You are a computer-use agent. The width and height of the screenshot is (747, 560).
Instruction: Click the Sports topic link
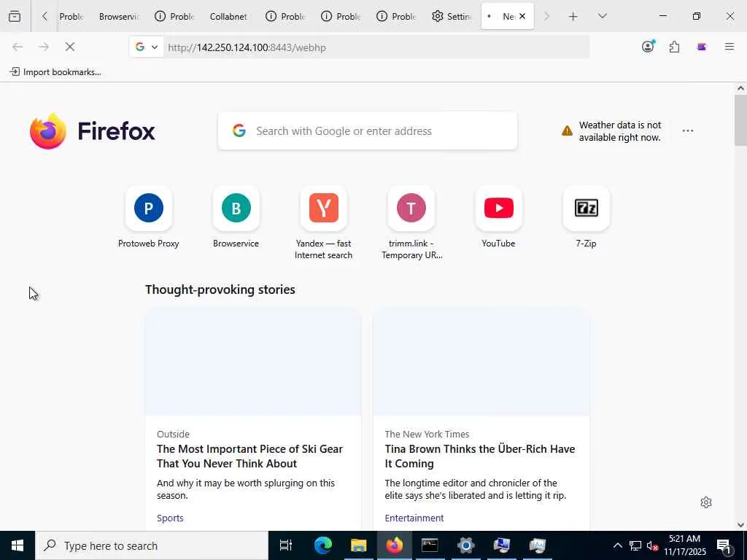(x=170, y=518)
